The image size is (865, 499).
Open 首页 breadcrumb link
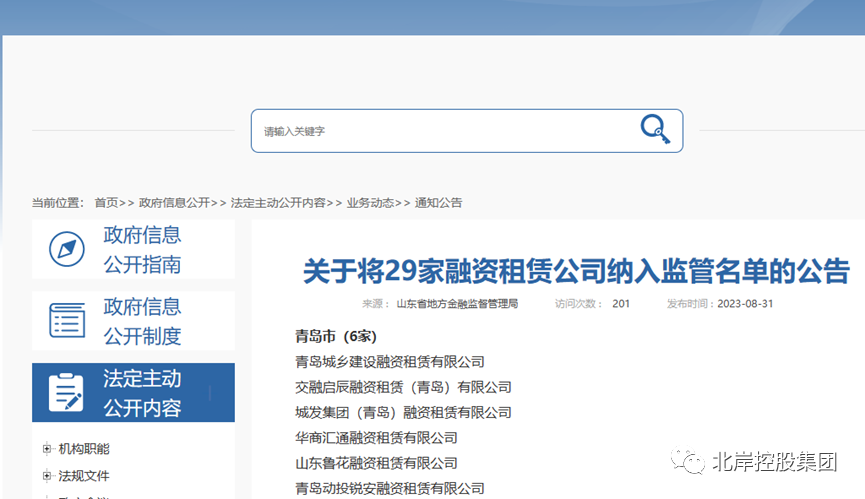(x=106, y=203)
